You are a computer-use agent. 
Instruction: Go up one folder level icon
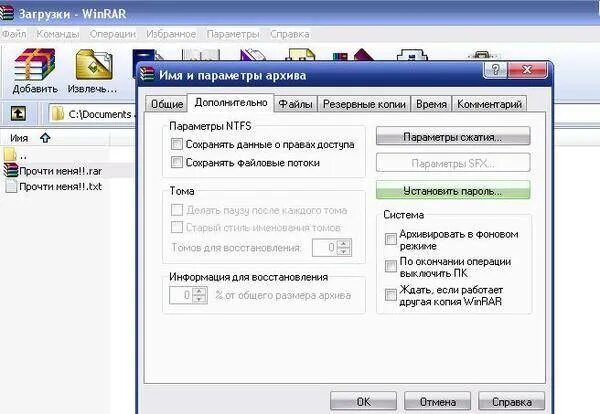[x=18, y=114]
